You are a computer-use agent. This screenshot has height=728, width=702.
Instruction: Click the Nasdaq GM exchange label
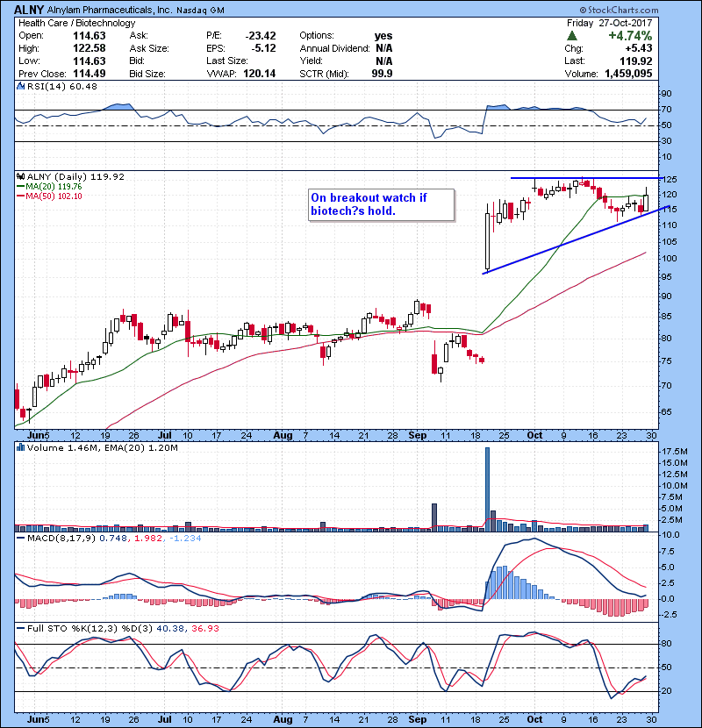[200, 11]
